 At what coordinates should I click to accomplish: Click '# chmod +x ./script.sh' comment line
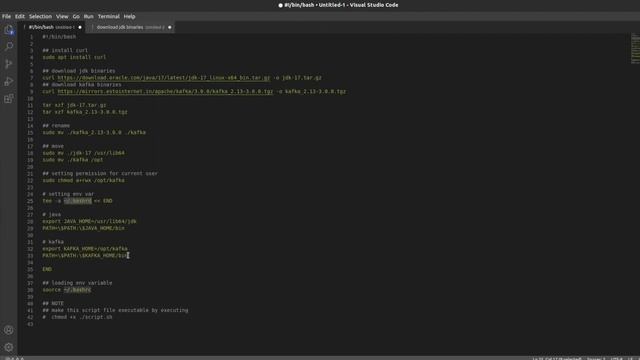point(77,317)
